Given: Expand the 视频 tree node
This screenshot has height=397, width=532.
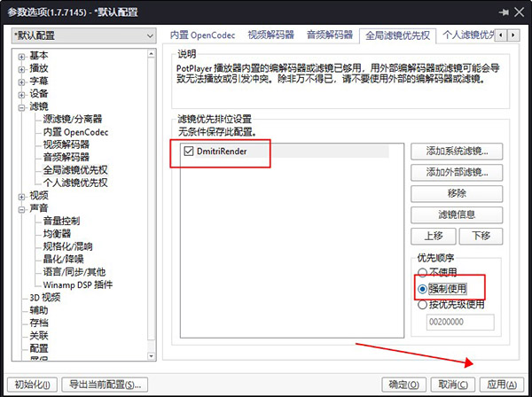Looking at the screenshot, I should 21,197.
